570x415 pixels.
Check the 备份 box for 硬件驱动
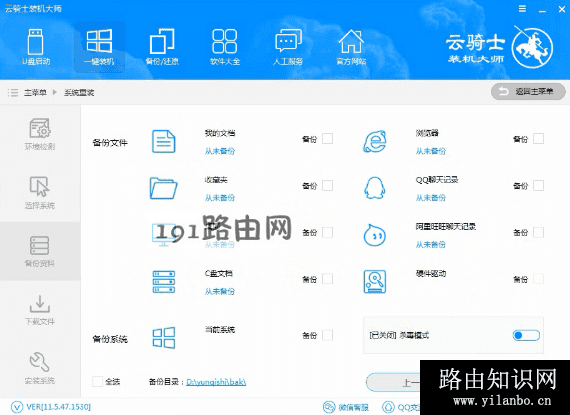[538, 279]
